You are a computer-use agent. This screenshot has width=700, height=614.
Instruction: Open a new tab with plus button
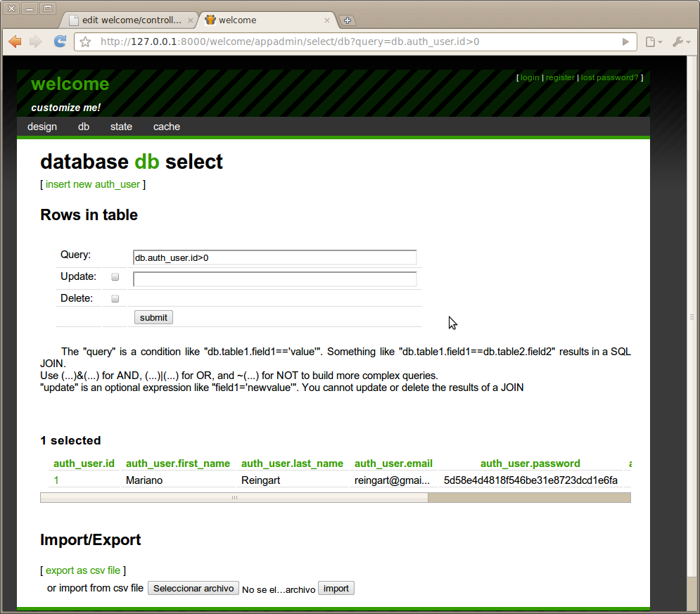(x=348, y=20)
